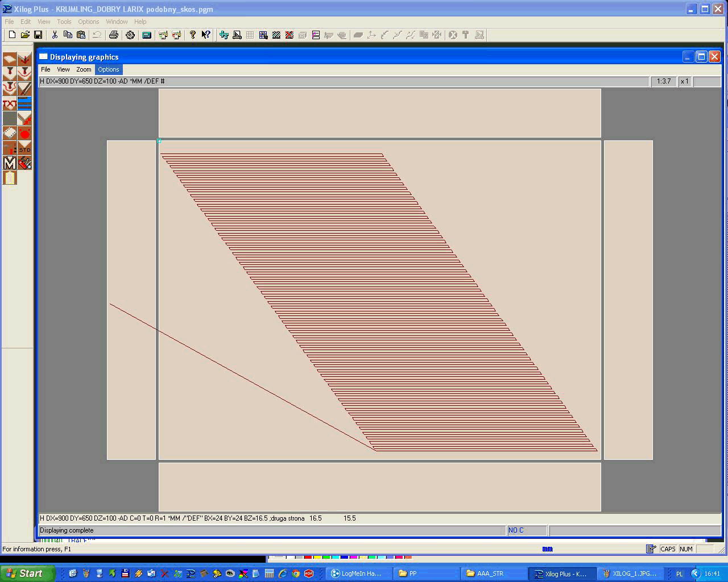
Task: Click the 1:3.7 zoom ratio field
Action: tap(664, 81)
